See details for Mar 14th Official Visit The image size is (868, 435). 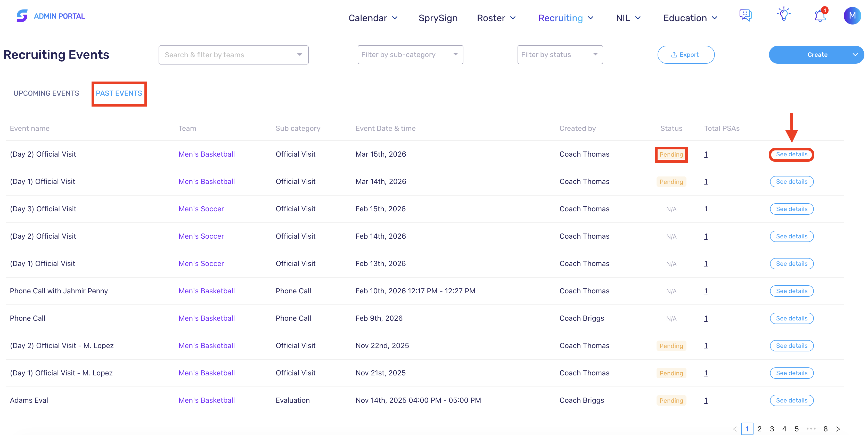pos(791,182)
